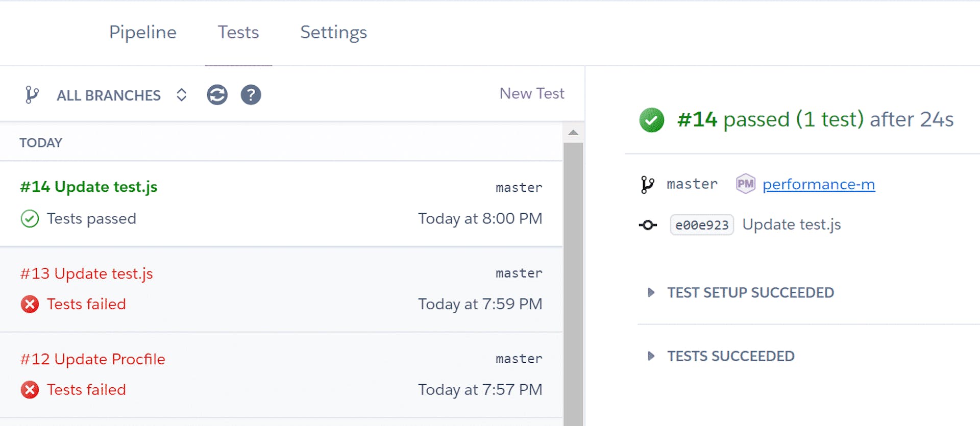Click the branch icon beside ALL BRANCHES

[x=32, y=95]
